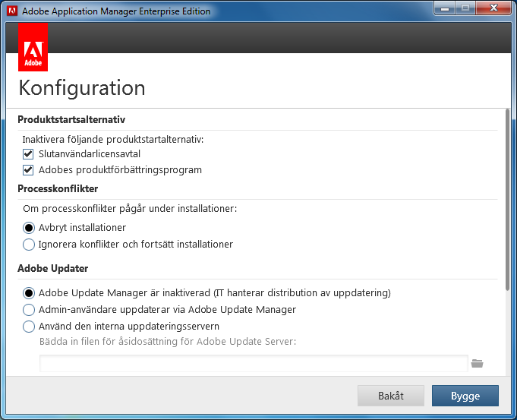
Task: Click the Bakåt button
Action: [391, 396]
